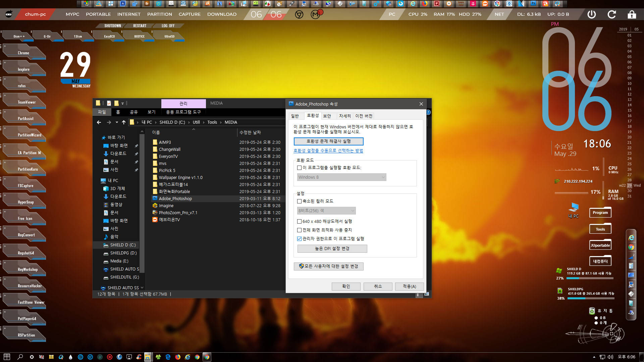
Task: Click 확인 button in properties dialog
Action: 346,287
